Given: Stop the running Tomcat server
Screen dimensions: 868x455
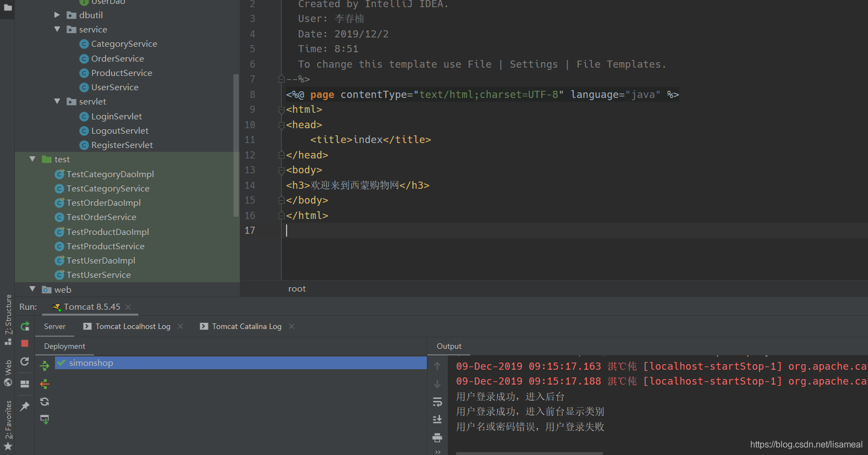Looking at the screenshot, I should [25, 343].
